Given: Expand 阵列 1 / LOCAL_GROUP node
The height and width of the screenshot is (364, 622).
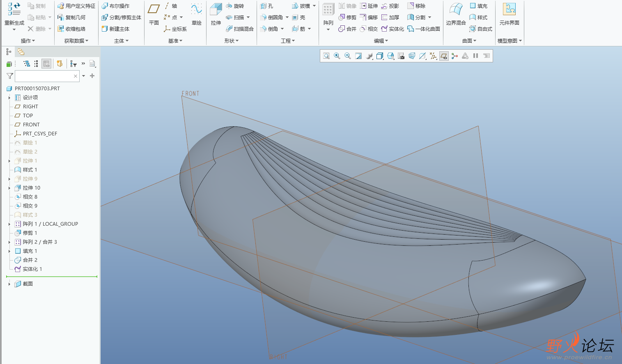Looking at the screenshot, I should coord(9,224).
